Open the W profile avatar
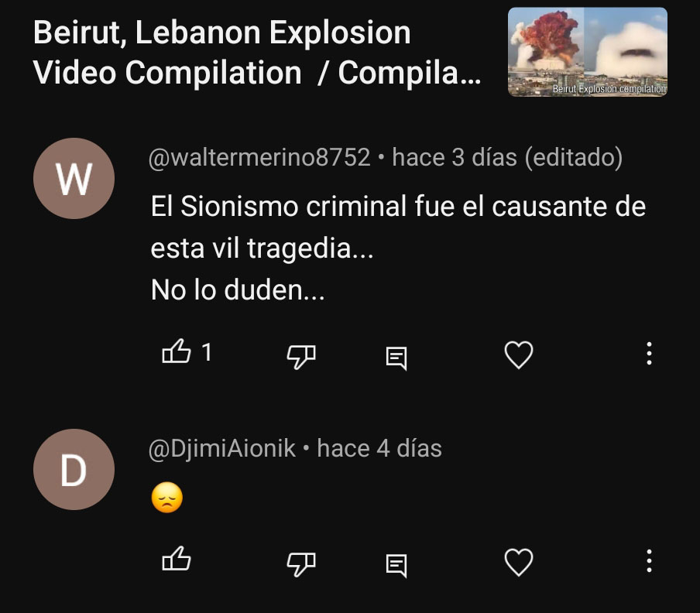The width and height of the screenshot is (700, 613). coord(74,179)
